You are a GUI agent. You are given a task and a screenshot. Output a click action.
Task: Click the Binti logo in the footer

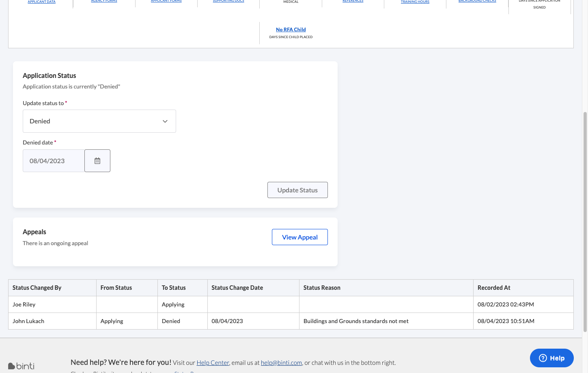point(21,366)
